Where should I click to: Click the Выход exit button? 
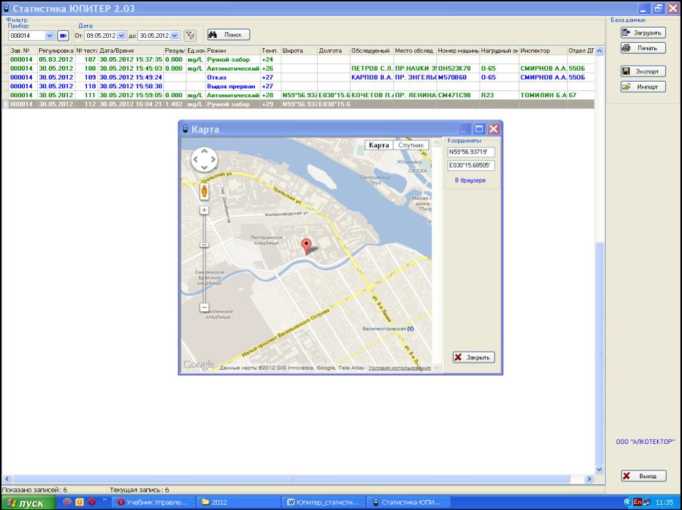pyautogui.click(x=643, y=476)
